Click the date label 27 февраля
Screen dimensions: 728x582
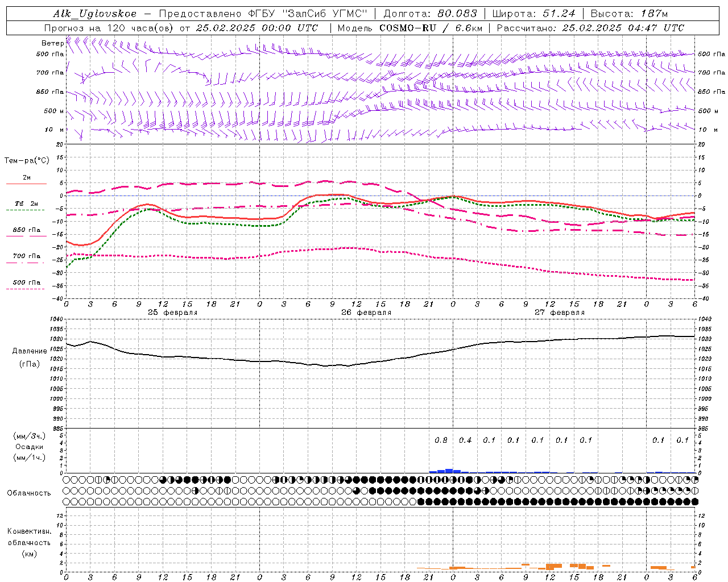click(560, 312)
